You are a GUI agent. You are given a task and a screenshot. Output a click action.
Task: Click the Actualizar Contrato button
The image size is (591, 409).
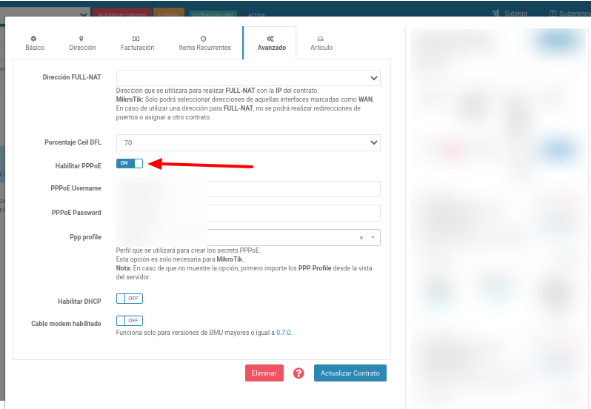[350, 373]
